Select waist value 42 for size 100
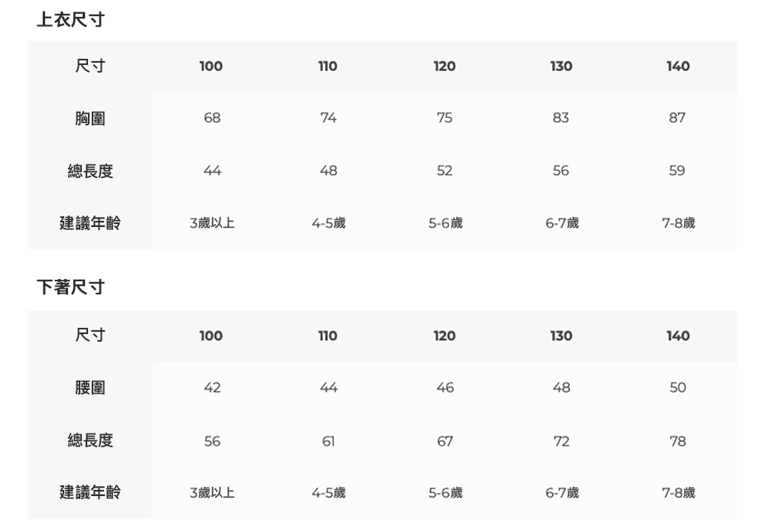This screenshot has width=765, height=532. pos(212,388)
